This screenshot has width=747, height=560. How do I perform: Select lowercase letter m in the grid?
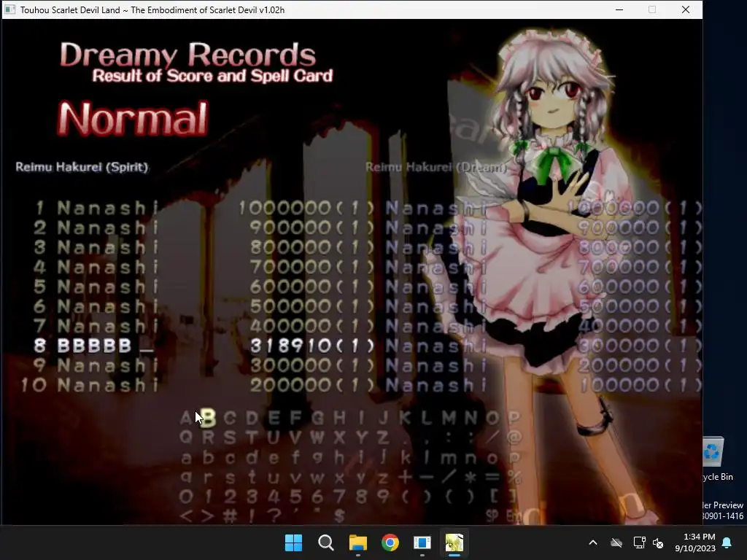click(x=449, y=458)
